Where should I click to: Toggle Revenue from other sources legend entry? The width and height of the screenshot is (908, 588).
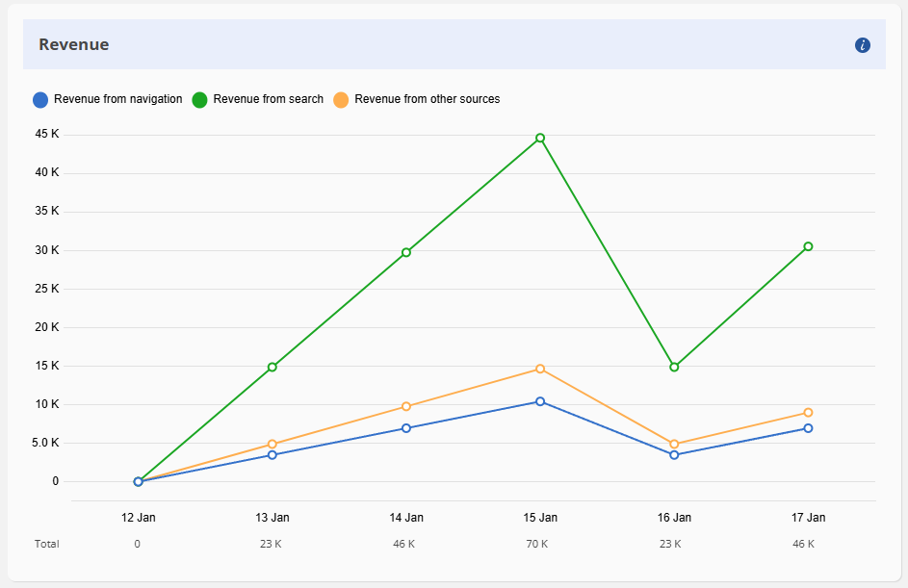(x=416, y=99)
